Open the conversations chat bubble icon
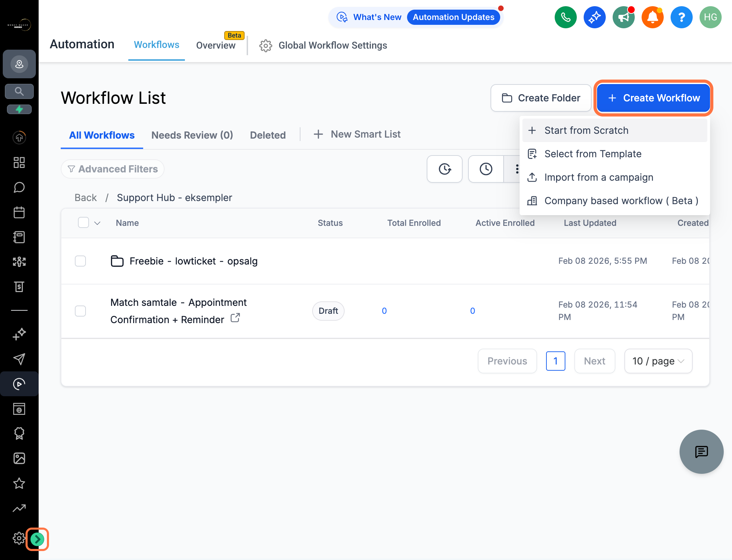This screenshot has width=732, height=560. pos(19,187)
